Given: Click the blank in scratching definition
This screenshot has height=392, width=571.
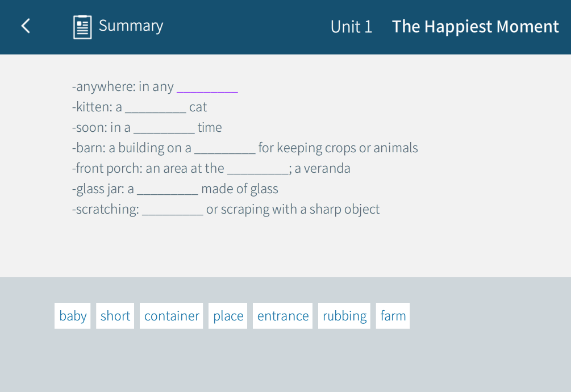Looking at the screenshot, I should (173, 210).
